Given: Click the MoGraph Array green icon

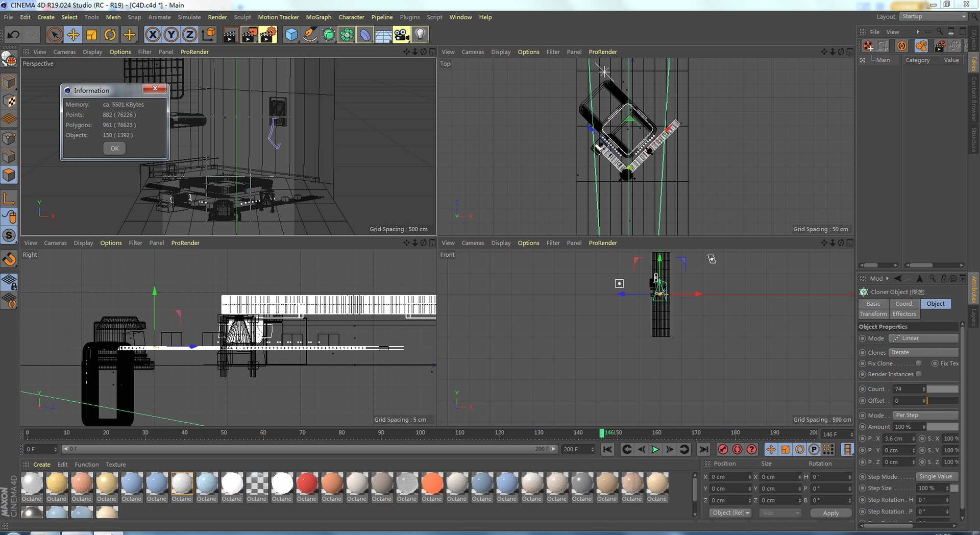Looking at the screenshot, I should pos(347,35).
